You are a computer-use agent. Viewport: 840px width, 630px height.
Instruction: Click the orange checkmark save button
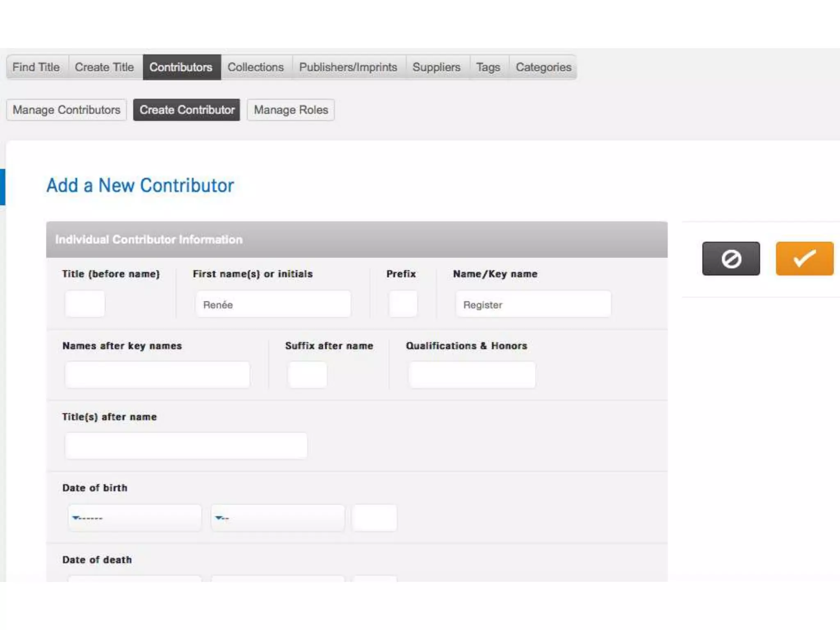pos(804,258)
